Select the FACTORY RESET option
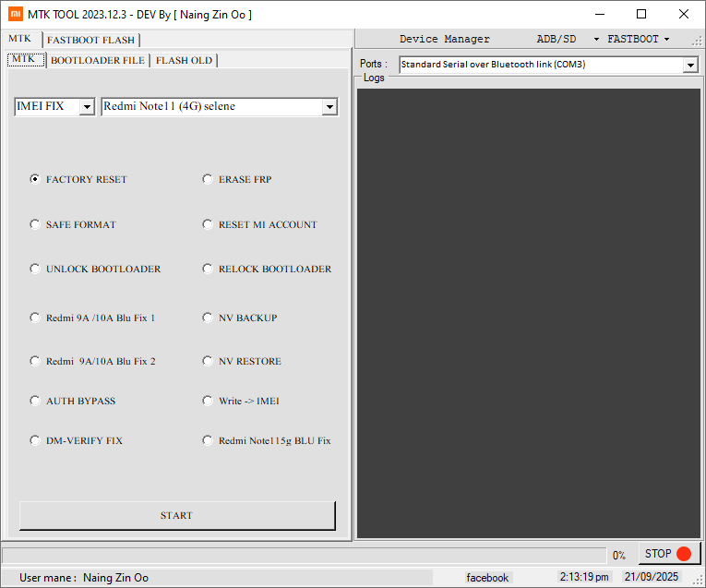Screen dimensions: 706x588 35,179
